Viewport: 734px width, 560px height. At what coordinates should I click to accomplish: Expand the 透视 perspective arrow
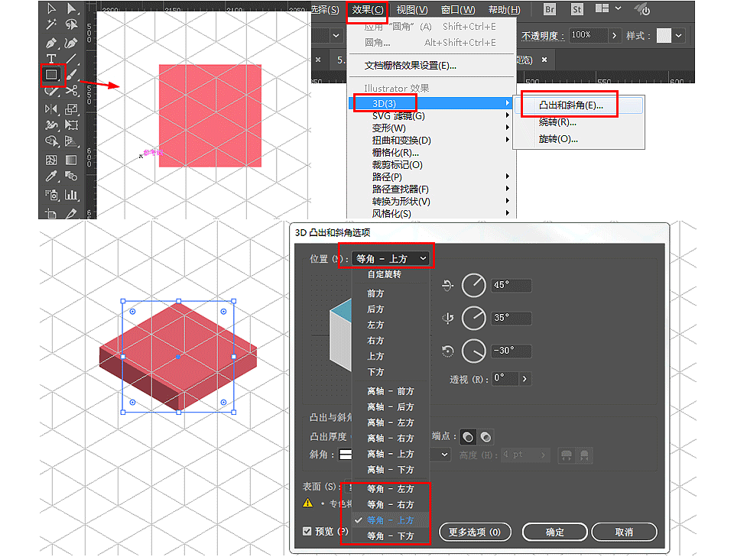pyautogui.click(x=525, y=378)
